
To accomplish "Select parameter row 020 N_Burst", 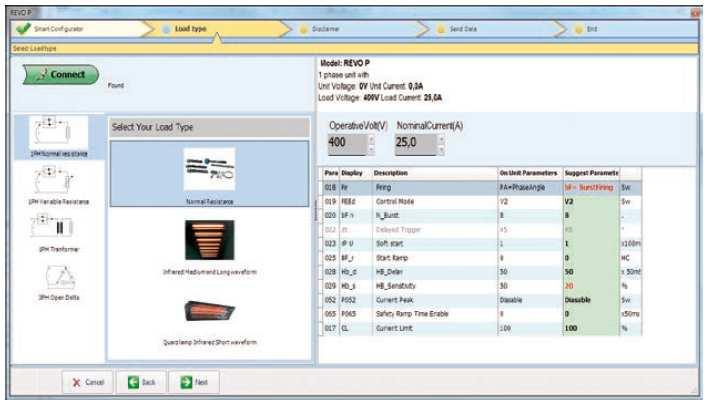I will [x=482, y=215].
